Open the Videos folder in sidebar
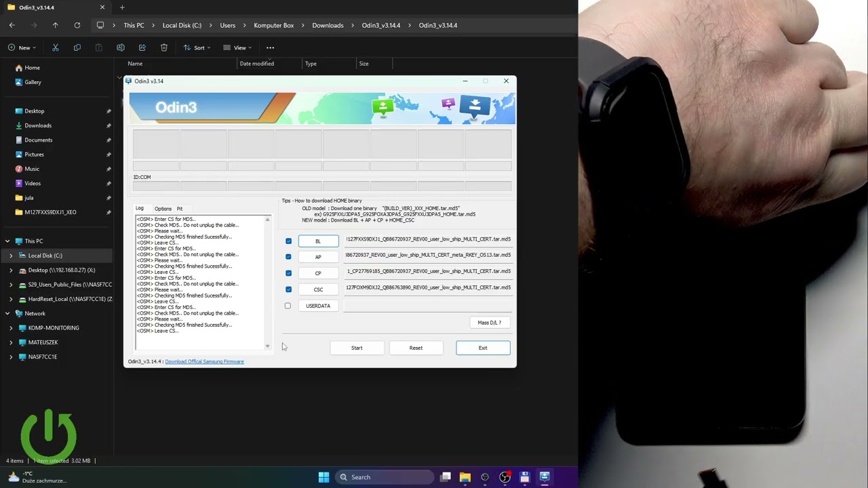868x488 pixels. coord(33,183)
